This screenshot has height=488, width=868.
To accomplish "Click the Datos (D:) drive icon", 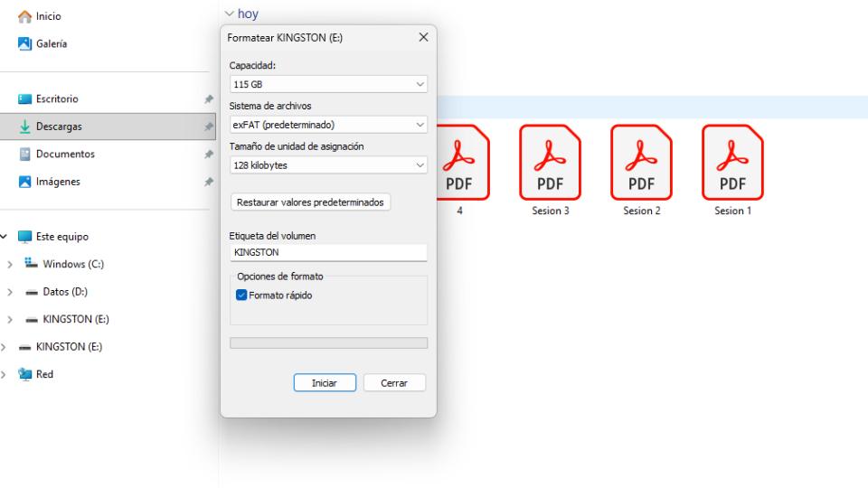I will pos(32,292).
